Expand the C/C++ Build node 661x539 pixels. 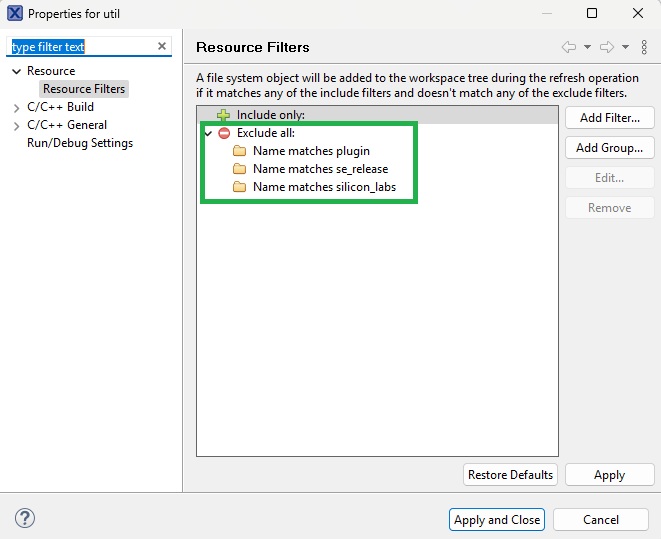click(16, 108)
